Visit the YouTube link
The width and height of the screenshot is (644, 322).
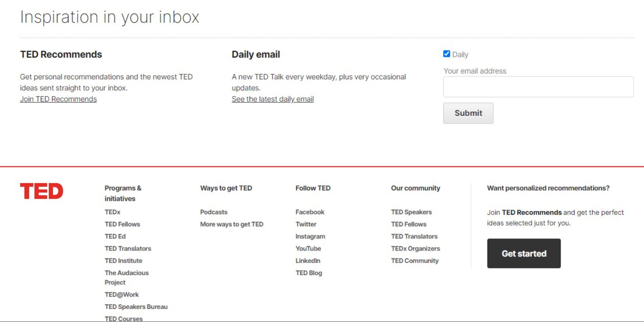click(x=308, y=249)
